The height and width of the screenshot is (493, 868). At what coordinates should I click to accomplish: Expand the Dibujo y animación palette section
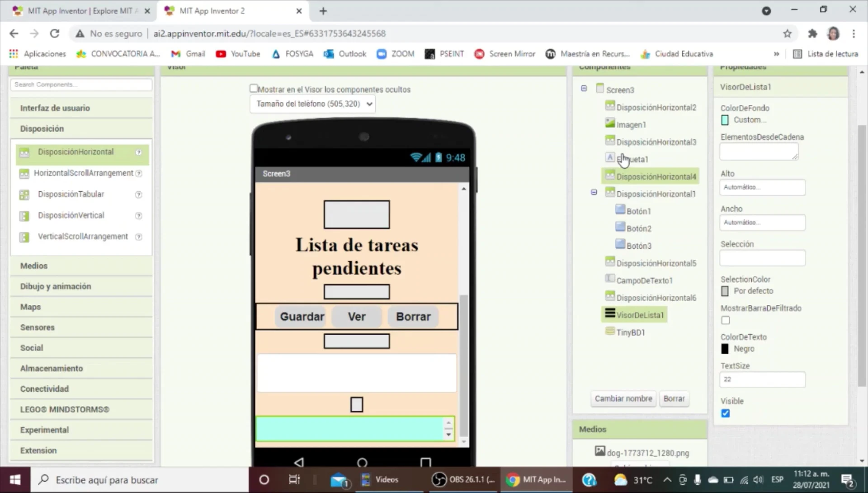[81, 286]
